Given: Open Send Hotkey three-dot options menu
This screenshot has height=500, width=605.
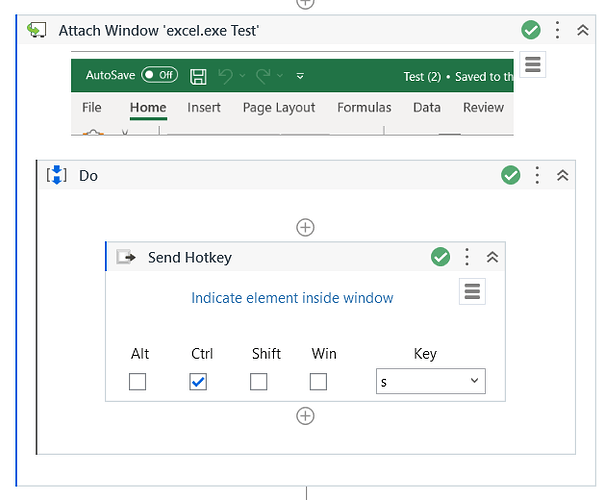Looking at the screenshot, I should (467, 257).
